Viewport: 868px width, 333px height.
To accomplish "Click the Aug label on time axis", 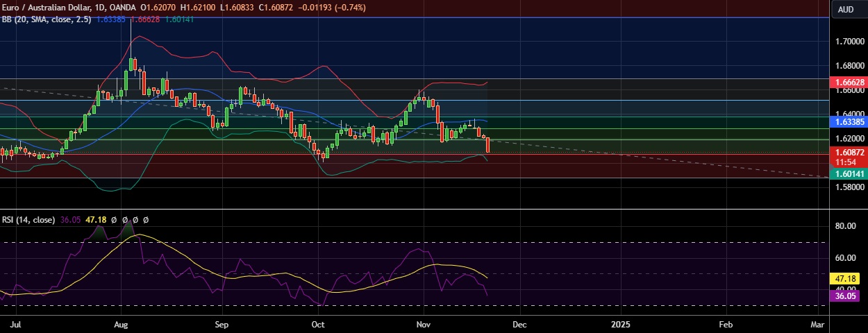I will point(121,324).
